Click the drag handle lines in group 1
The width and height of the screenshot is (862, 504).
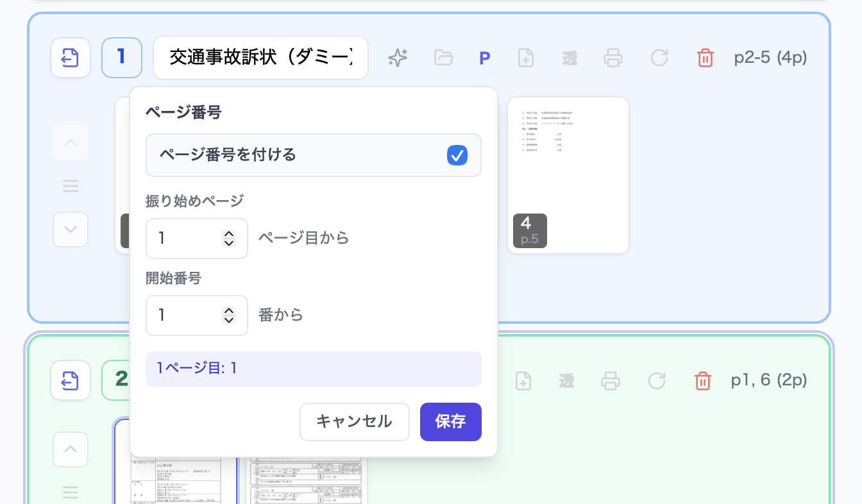[71, 186]
